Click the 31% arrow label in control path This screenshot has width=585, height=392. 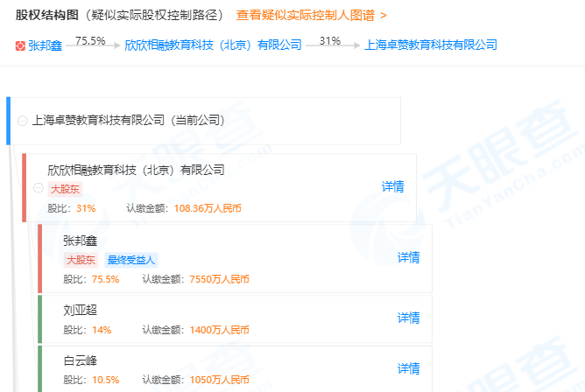tap(330, 40)
